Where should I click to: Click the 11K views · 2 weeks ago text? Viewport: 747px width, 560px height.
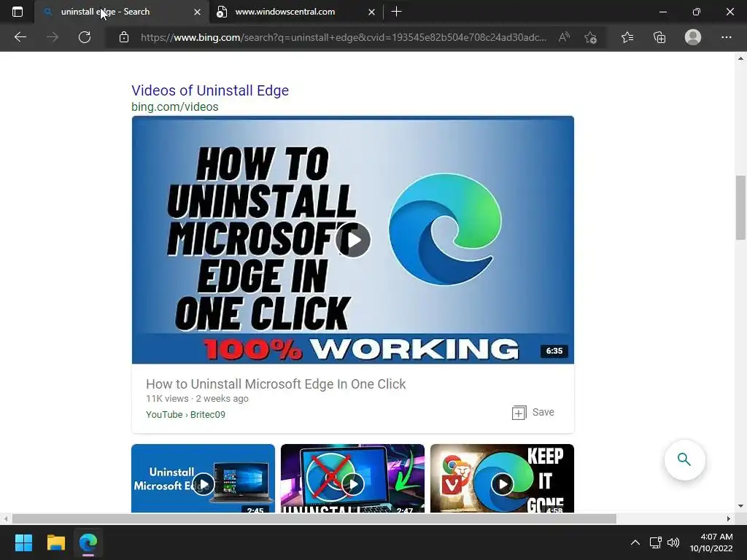pos(197,399)
